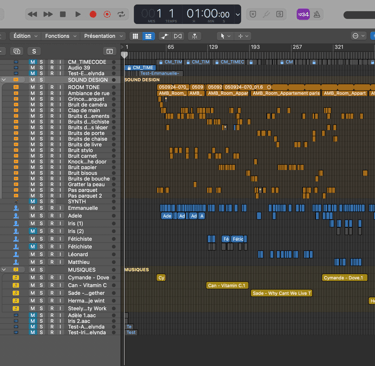
Task: Click the global solo S button in header
Action: pyautogui.click(x=34, y=51)
